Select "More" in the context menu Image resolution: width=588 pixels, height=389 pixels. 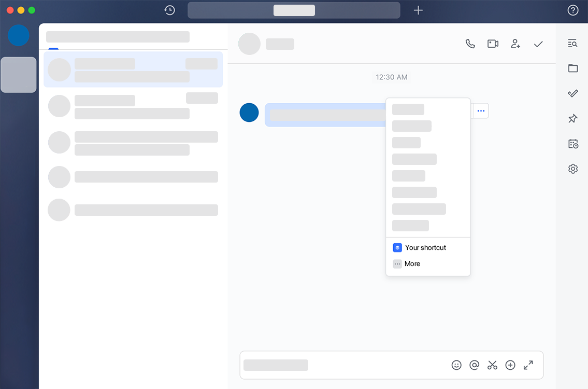pos(428,263)
